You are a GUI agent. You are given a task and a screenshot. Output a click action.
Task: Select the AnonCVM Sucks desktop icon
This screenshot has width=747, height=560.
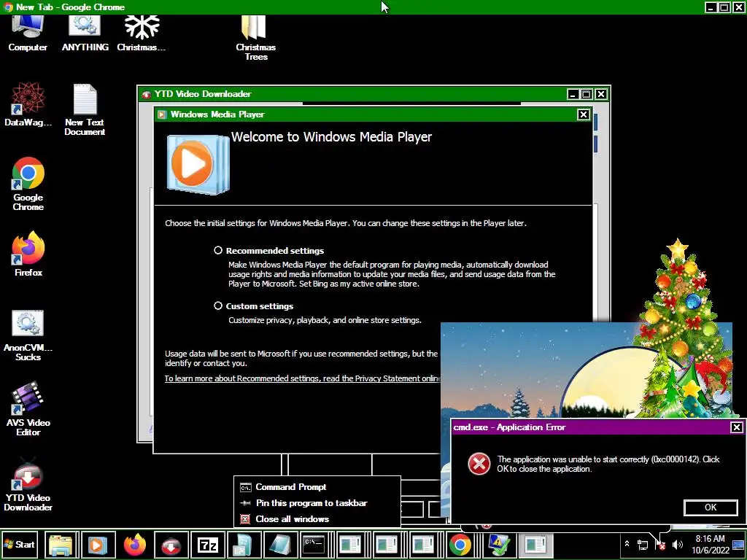click(28, 335)
